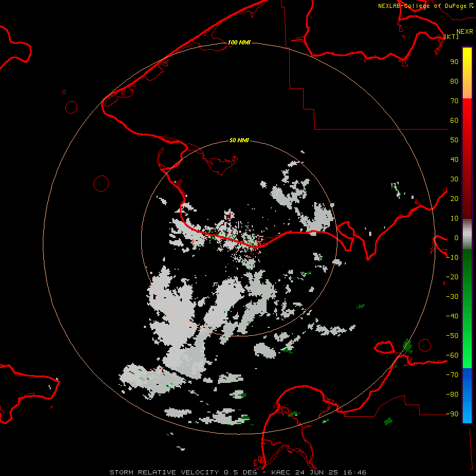Image resolution: width=476 pixels, height=476 pixels.
Task: Click the "16:46" timestamp in the footer
Action: point(354,472)
